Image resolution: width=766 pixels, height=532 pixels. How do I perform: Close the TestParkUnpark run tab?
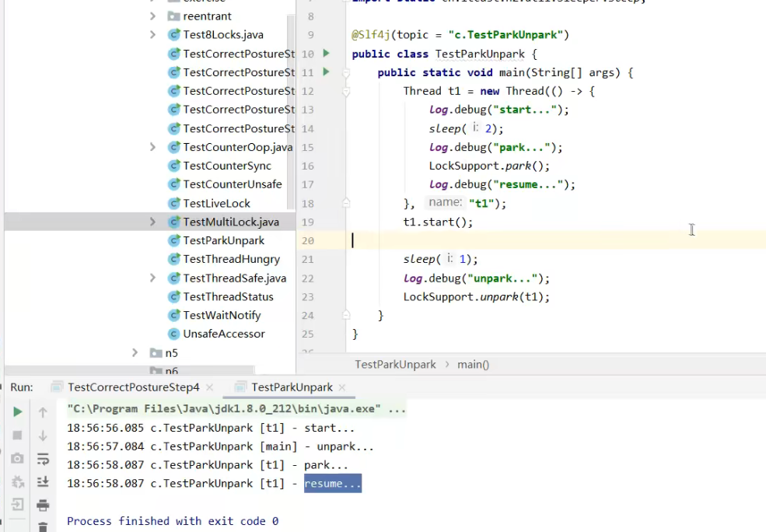pos(342,387)
